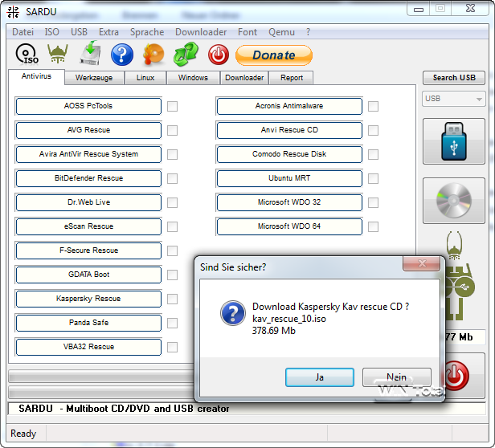Click the VBA32 Rescue button
Screen dimensions: 495x448
pos(88,347)
